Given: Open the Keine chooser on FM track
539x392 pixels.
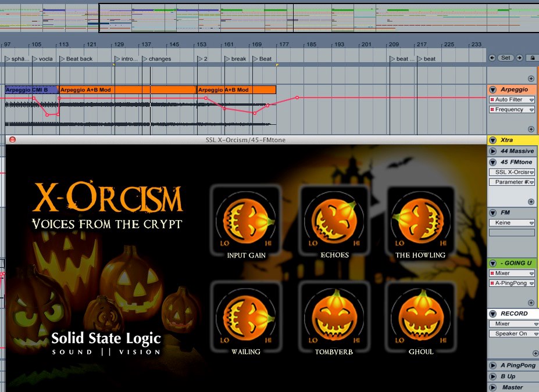Looking at the screenshot, I should click(512, 223).
